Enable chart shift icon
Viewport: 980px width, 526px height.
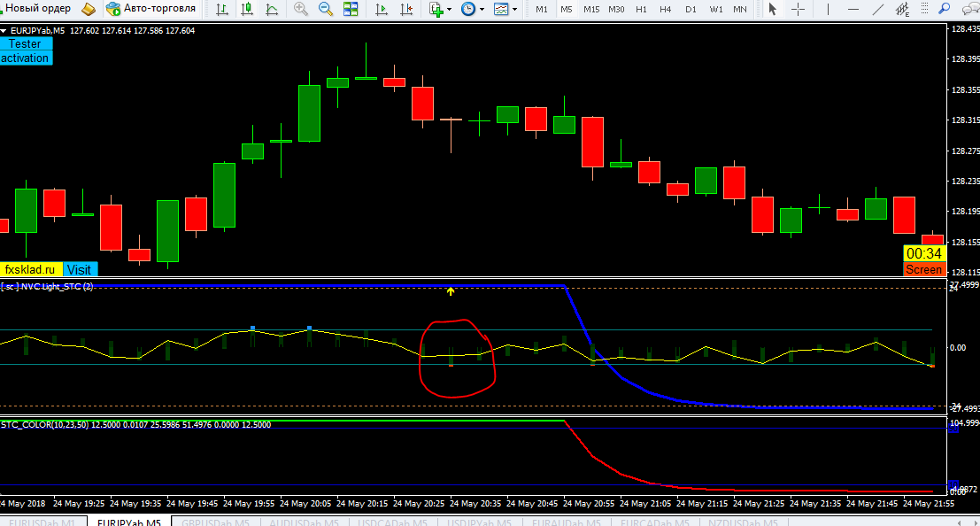pyautogui.click(x=406, y=9)
